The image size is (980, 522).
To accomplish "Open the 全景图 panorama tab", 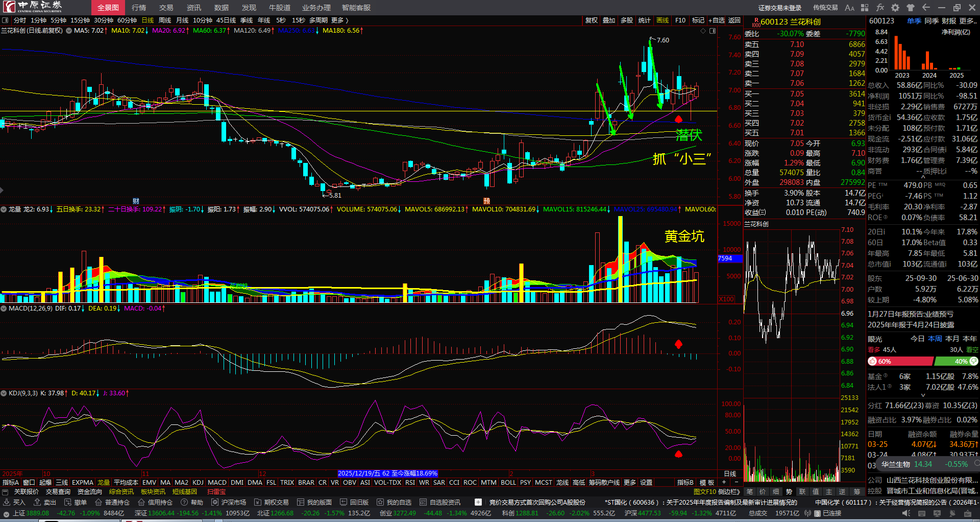I will tap(108, 8).
